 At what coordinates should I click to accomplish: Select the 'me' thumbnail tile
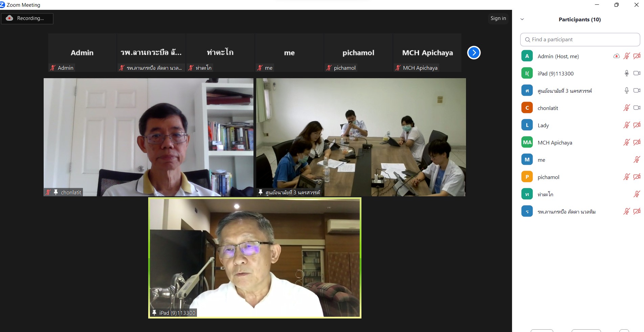pyautogui.click(x=289, y=52)
